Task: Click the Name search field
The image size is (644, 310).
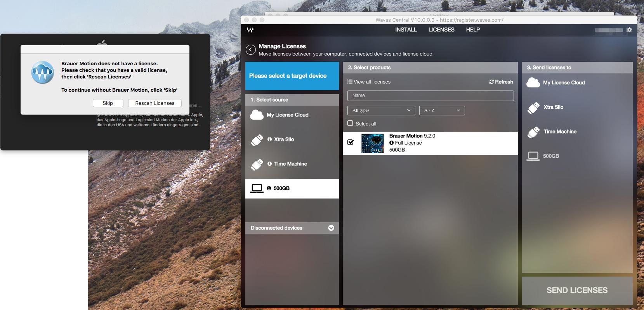Action: [430, 96]
